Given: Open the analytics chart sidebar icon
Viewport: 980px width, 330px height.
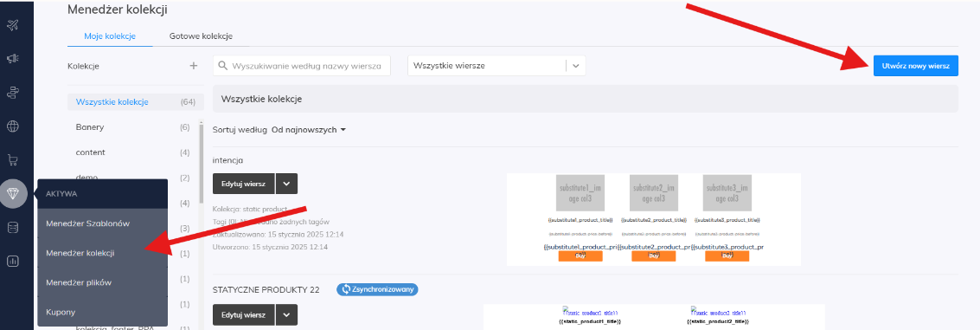Looking at the screenshot, I should [x=12, y=261].
